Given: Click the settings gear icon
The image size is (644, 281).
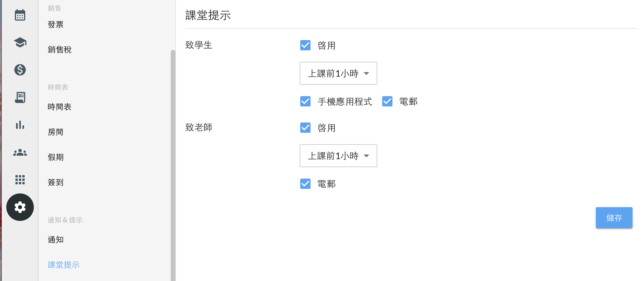Looking at the screenshot, I should (20, 207).
